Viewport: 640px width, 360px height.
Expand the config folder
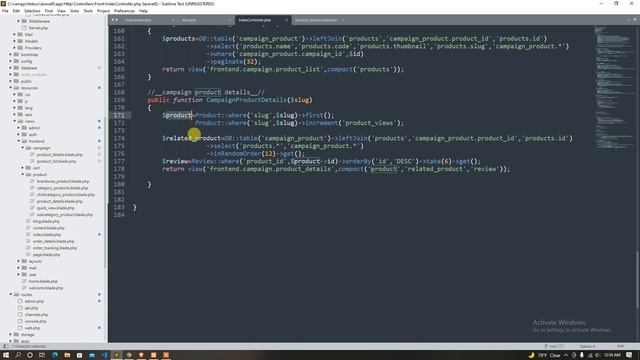pyautogui.click(x=11, y=61)
